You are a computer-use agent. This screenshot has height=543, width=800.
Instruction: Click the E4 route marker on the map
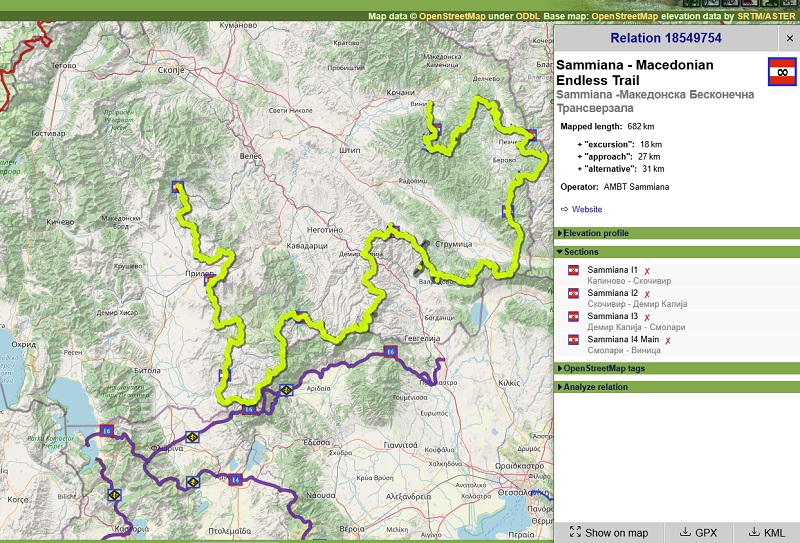coord(236,480)
